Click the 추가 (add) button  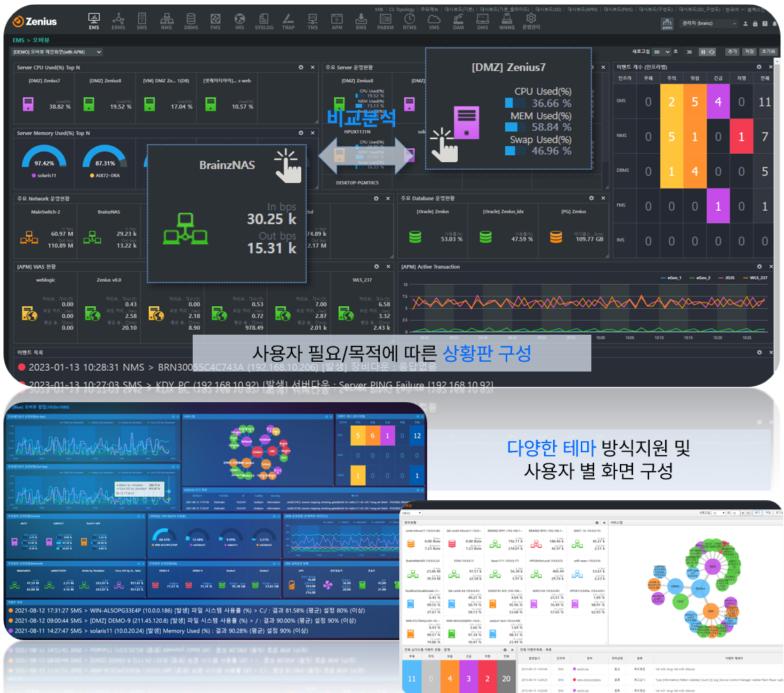733,52
